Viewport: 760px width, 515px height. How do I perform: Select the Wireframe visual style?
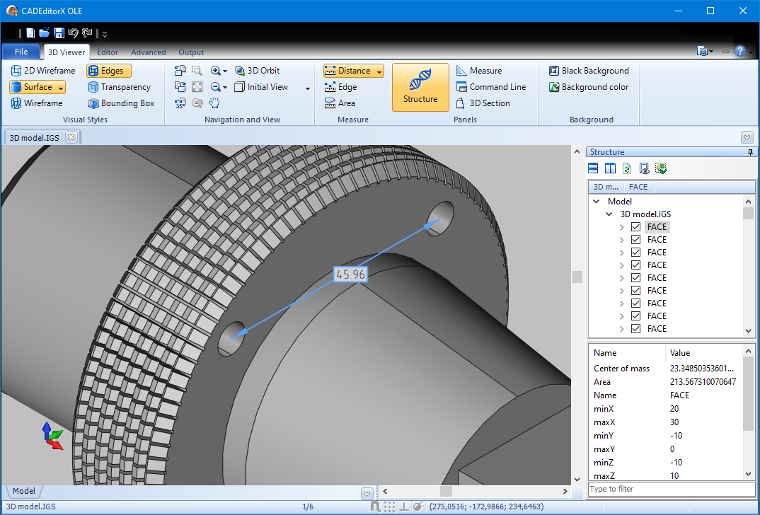pyautogui.click(x=36, y=103)
